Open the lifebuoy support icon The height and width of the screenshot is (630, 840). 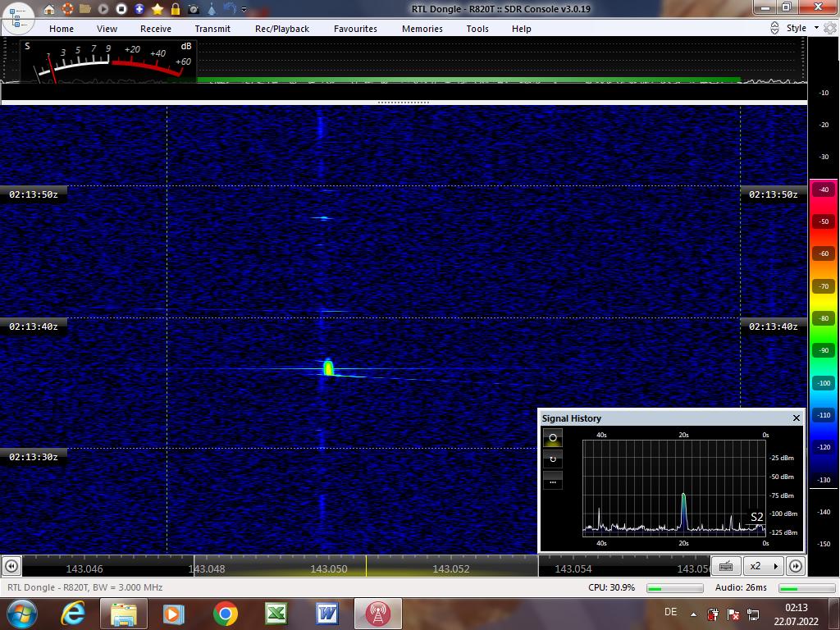click(67, 9)
